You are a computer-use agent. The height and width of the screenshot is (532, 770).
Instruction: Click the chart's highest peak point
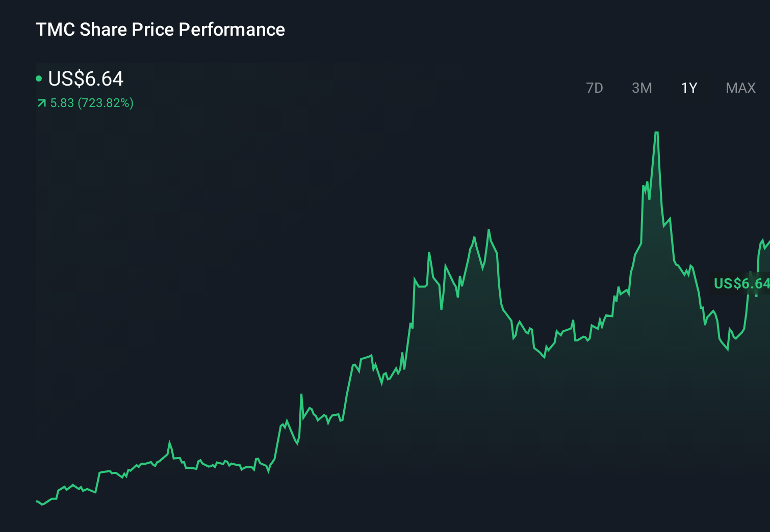tap(657, 132)
